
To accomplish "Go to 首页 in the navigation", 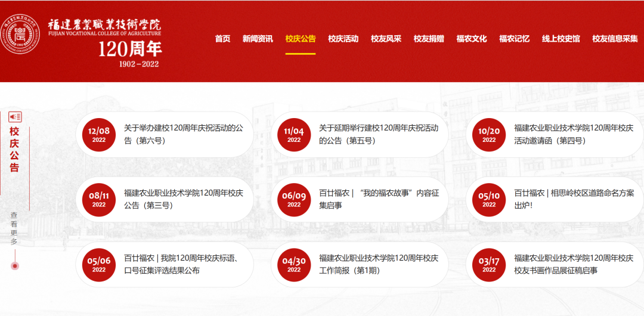I will (222, 39).
